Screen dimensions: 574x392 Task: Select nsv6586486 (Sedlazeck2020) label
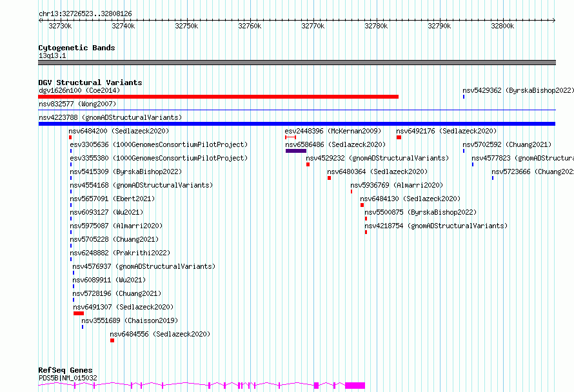335,144
